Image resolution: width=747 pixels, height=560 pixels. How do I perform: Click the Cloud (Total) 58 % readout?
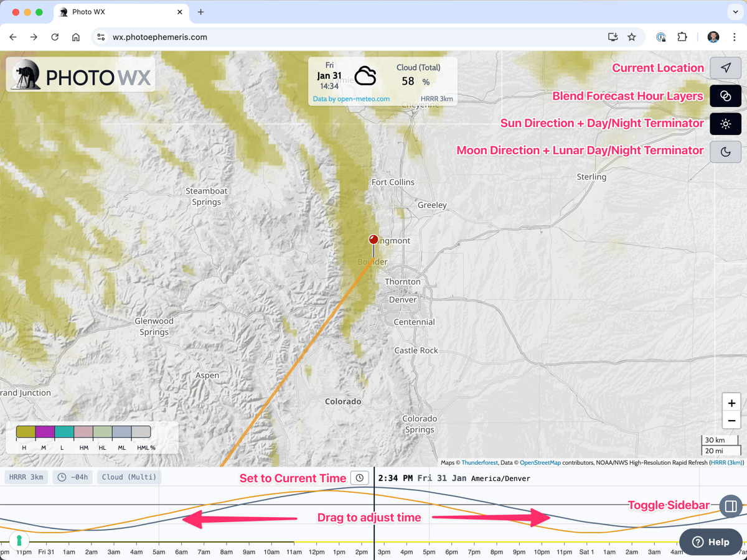[x=418, y=75]
